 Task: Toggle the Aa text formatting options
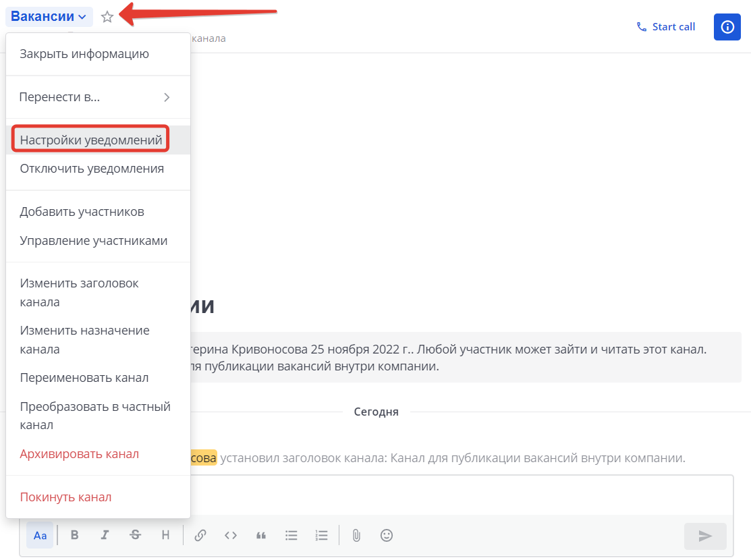[x=40, y=535]
